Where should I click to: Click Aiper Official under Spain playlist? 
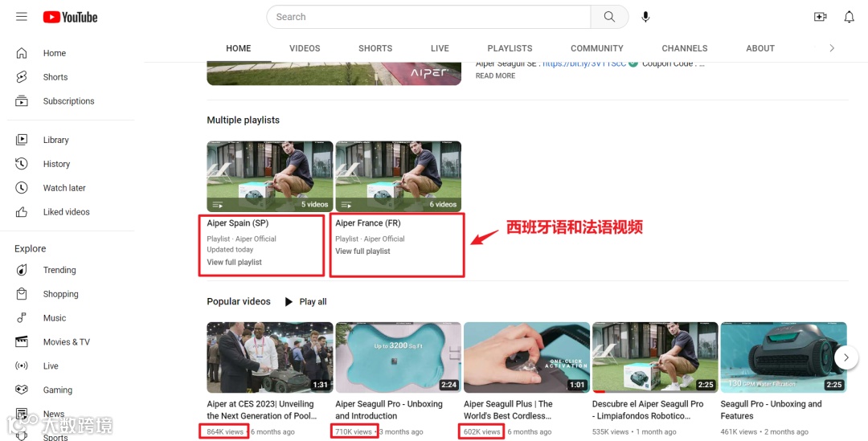tap(256, 239)
